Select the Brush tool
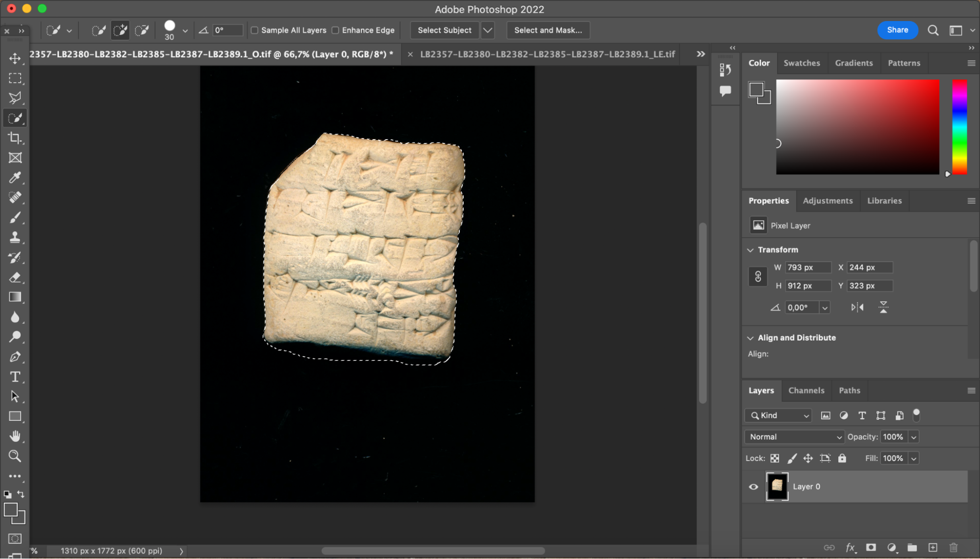Screen dimensions: 980x559 click(15, 218)
